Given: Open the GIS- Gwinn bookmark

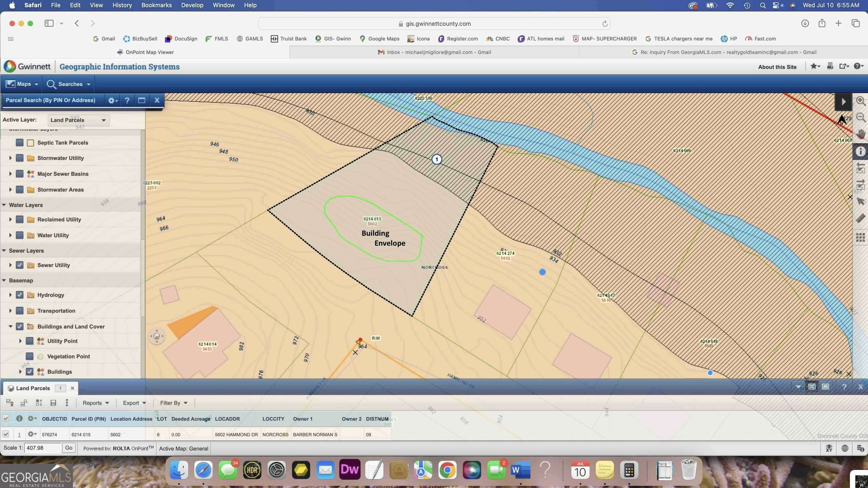Looking at the screenshot, I should [x=333, y=39].
